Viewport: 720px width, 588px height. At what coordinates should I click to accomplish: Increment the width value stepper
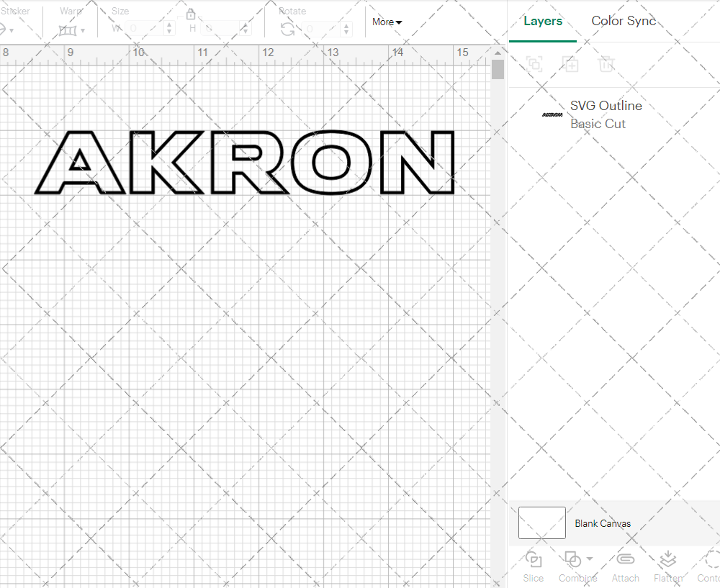[169, 26]
